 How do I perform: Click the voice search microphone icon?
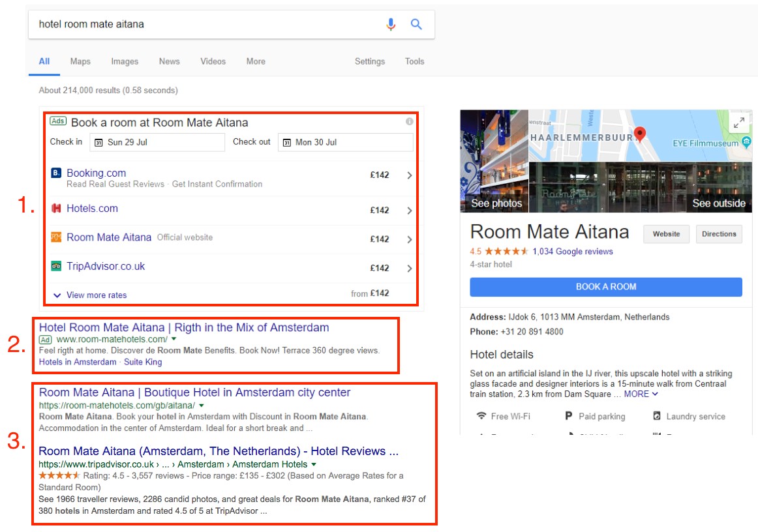(x=391, y=24)
